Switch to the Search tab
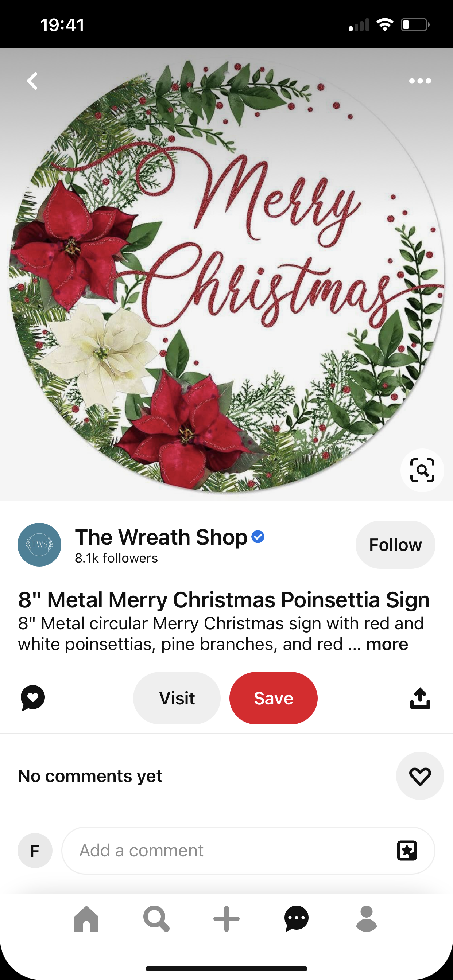This screenshot has height=980, width=453. [156, 919]
